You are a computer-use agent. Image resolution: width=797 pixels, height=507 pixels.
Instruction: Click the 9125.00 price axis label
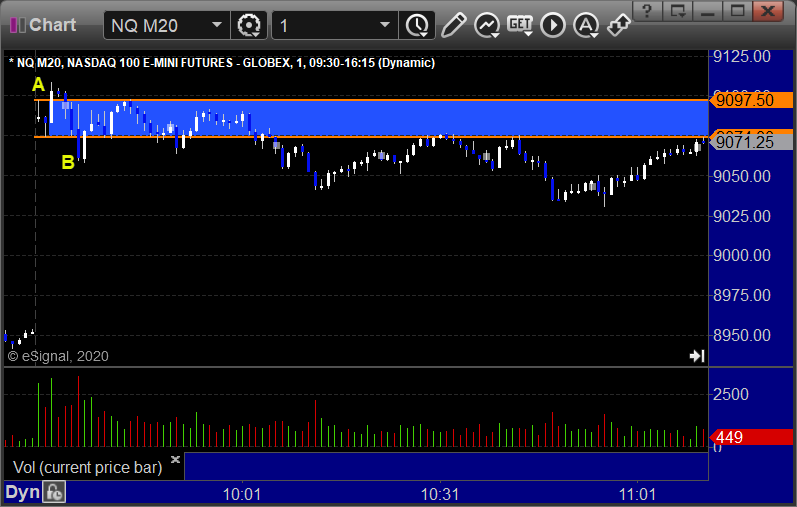(x=742, y=56)
